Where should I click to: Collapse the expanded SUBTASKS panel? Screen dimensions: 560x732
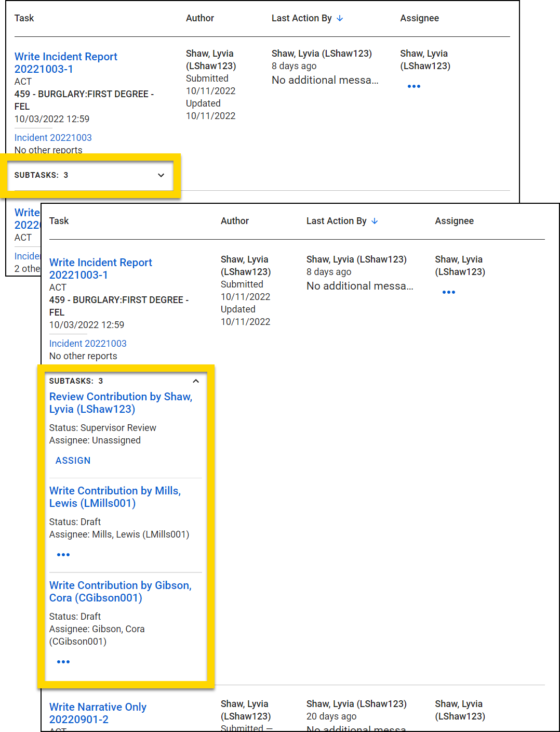pyautogui.click(x=196, y=381)
